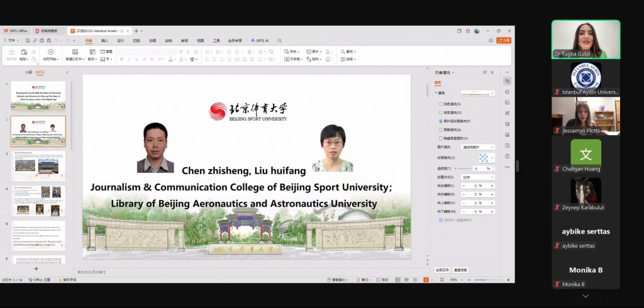644x308 pixels.
Task: Collapse the slide thumbnail panel arrow
Action: click(67, 72)
